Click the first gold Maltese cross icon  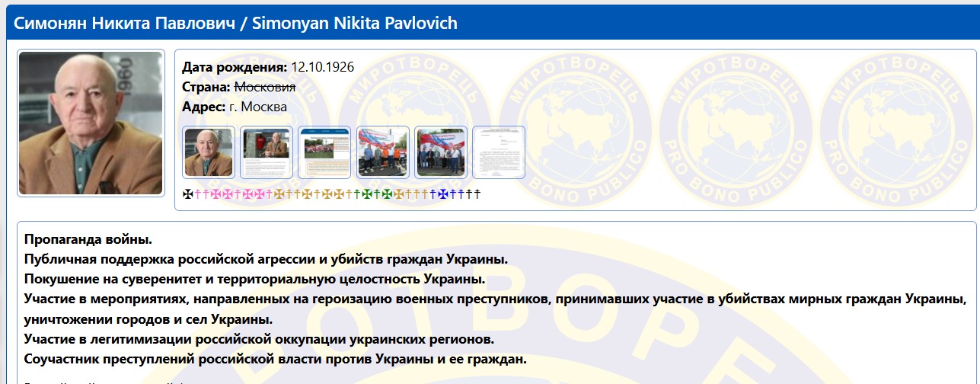click(279, 194)
